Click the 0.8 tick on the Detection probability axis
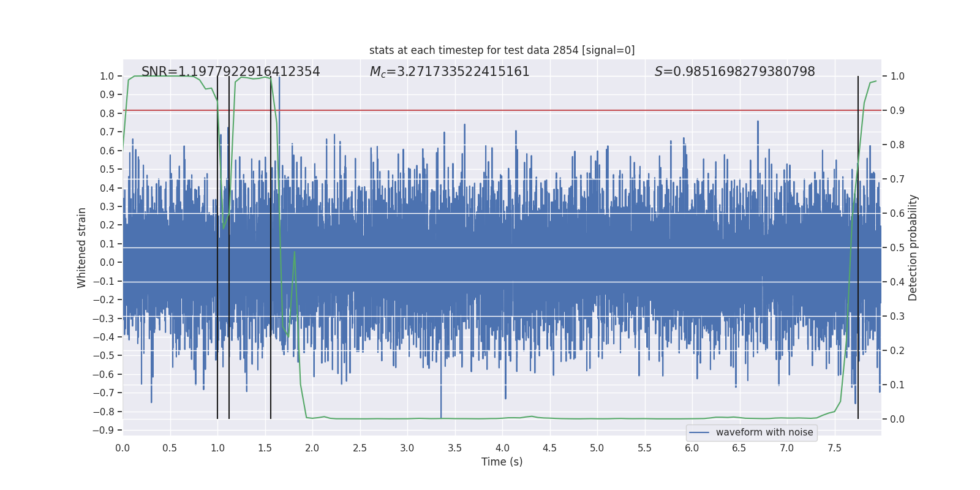 pos(897,145)
